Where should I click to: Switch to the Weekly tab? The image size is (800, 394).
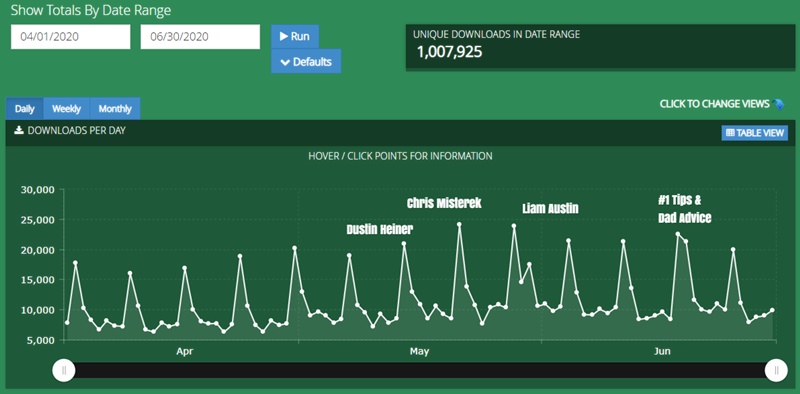tap(66, 109)
